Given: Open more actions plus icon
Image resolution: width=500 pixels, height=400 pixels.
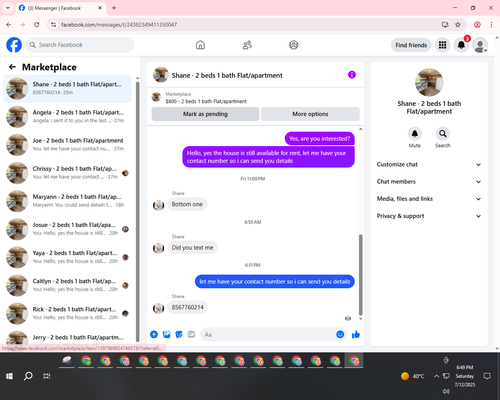Looking at the screenshot, I should [154, 334].
